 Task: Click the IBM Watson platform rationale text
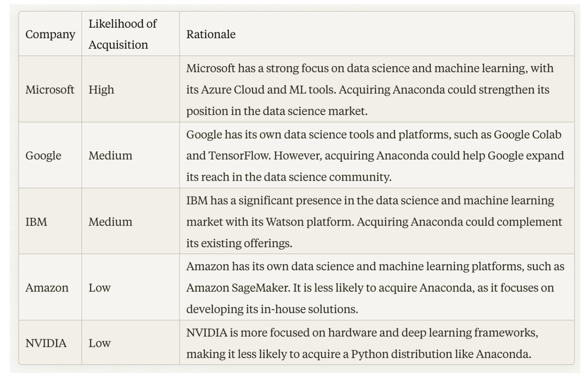374,221
